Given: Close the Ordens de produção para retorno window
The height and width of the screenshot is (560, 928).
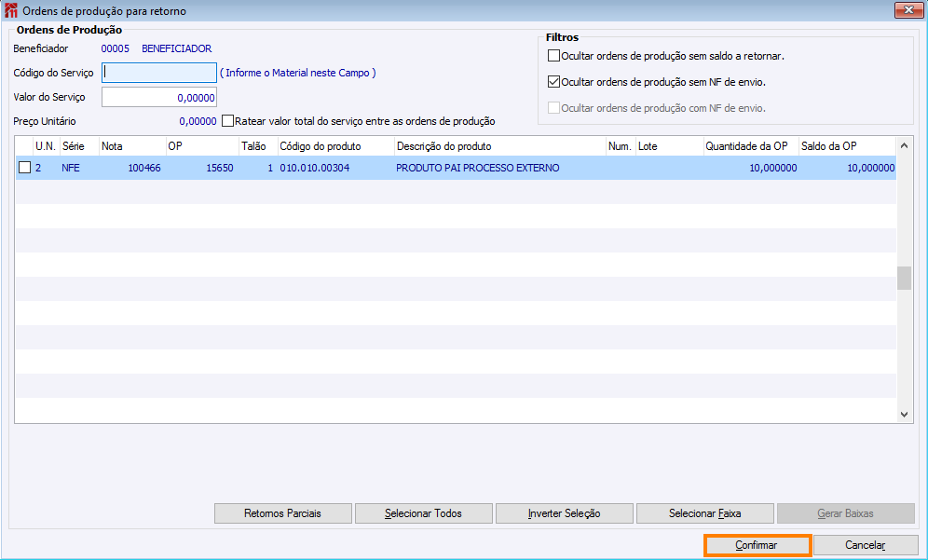Looking at the screenshot, I should click(908, 10).
